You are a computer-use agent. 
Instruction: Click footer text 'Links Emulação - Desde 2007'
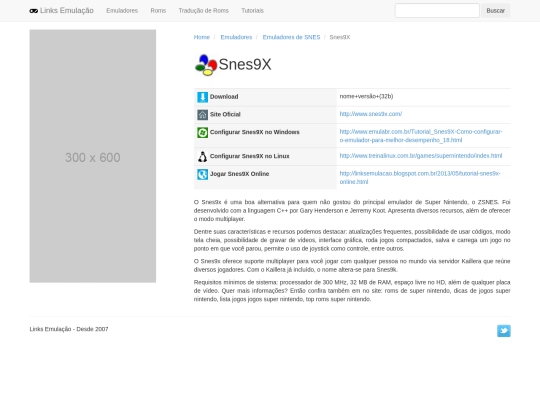point(69,329)
